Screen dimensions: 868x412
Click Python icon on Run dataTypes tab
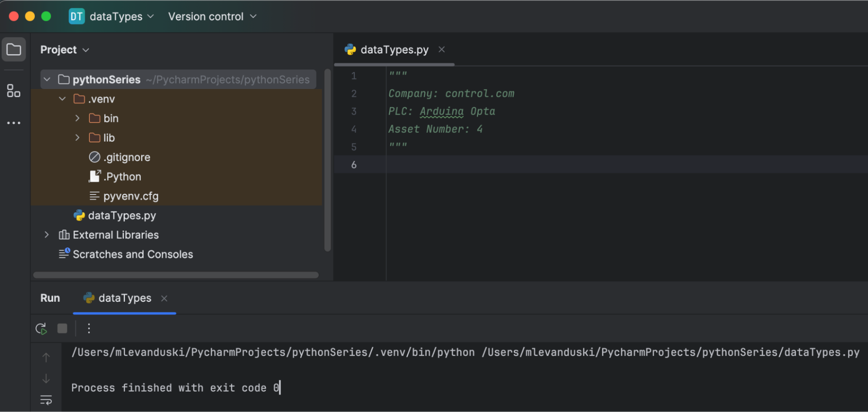coord(89,298)
